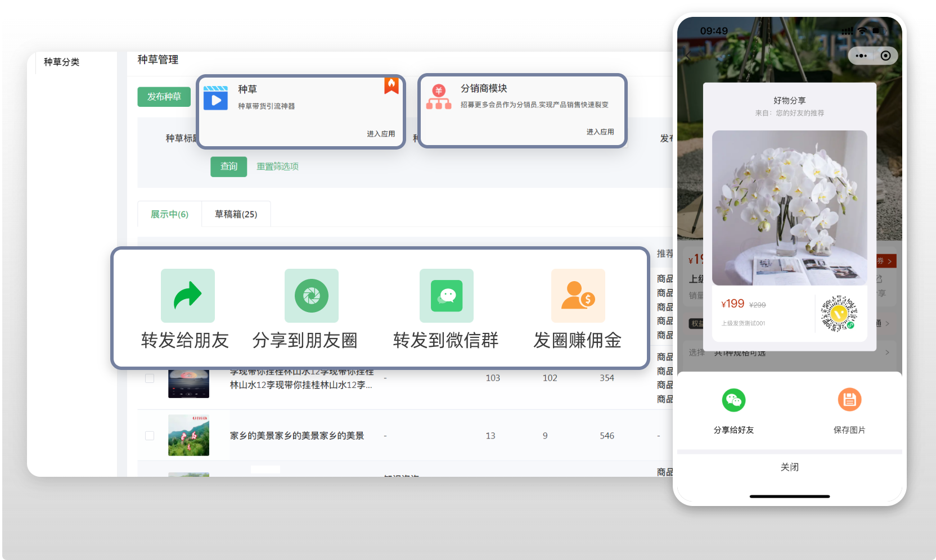
Task: Click the red 分销商模块 hierarchy icon
Action: [x=439, y=97]
